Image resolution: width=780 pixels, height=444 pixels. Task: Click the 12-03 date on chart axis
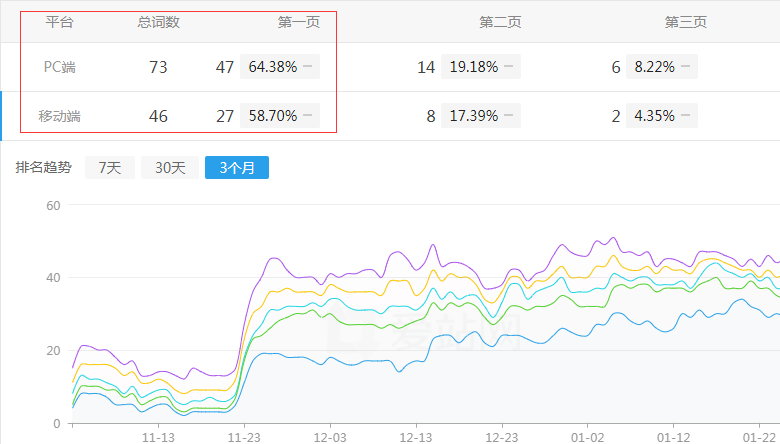click(330, 437)
